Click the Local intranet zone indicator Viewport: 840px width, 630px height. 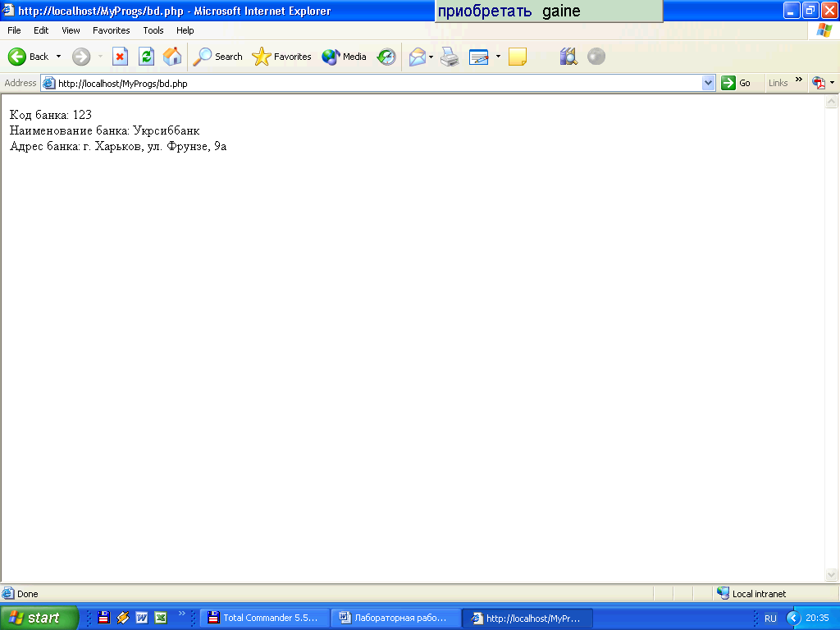coord(751,594)
